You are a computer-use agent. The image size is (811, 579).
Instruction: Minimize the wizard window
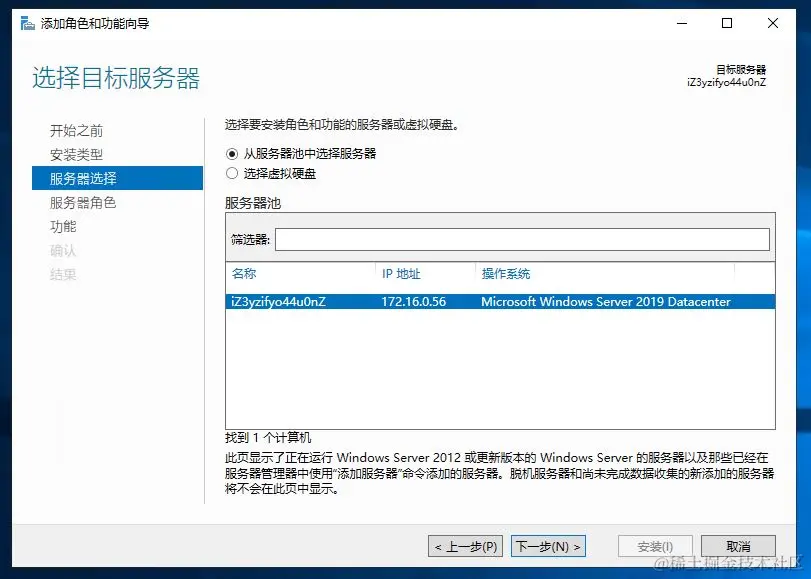point(682,23)
